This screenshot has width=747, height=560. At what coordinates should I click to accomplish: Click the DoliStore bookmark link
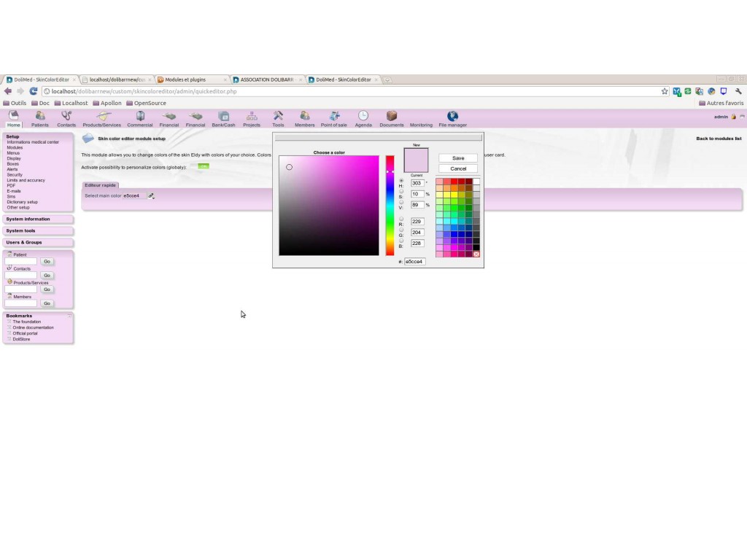[21, 339]
